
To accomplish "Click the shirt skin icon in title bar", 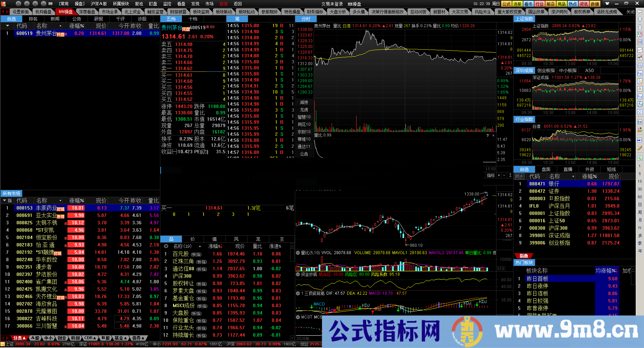I will (607, 3).
